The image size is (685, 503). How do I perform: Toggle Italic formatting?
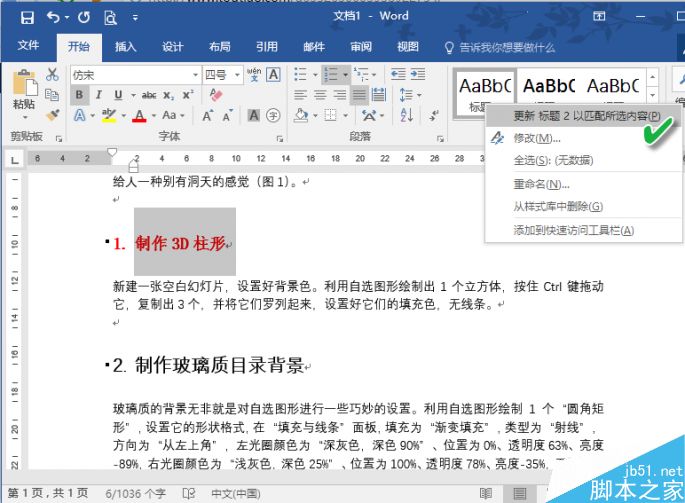(99, 95)
